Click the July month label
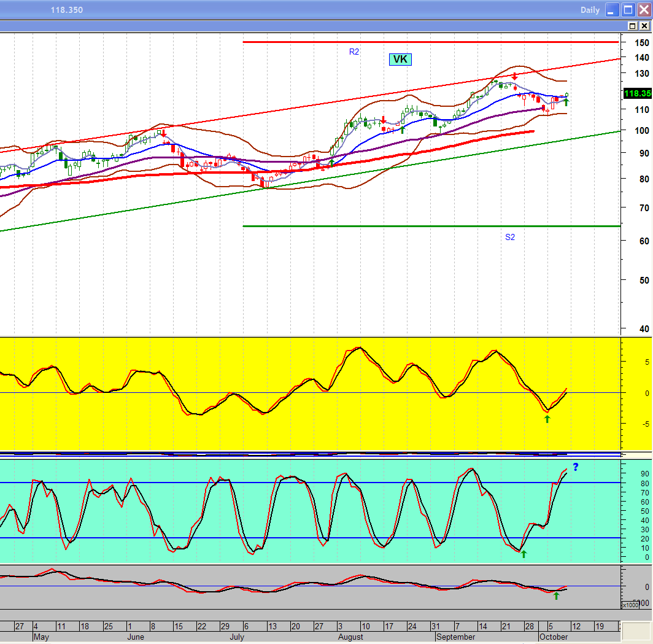Viewport: 653px width, 644px height. [237, 637]
